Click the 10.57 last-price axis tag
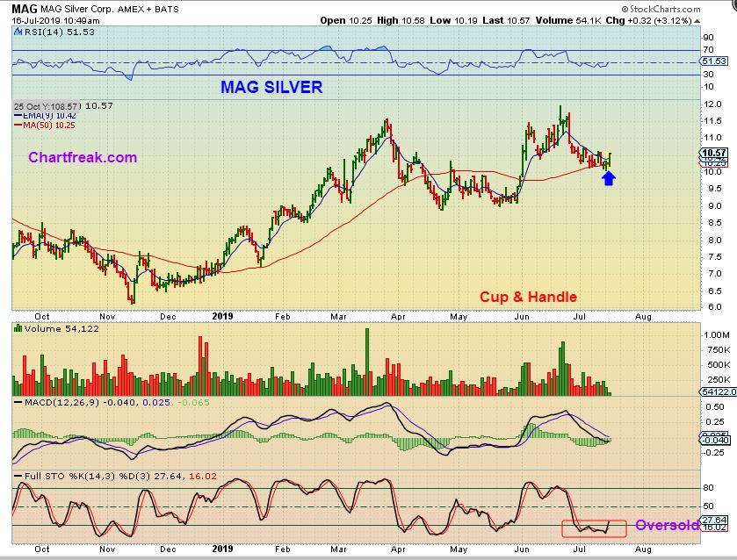Viewport: 737px width, 560px height. pos(714,153)
